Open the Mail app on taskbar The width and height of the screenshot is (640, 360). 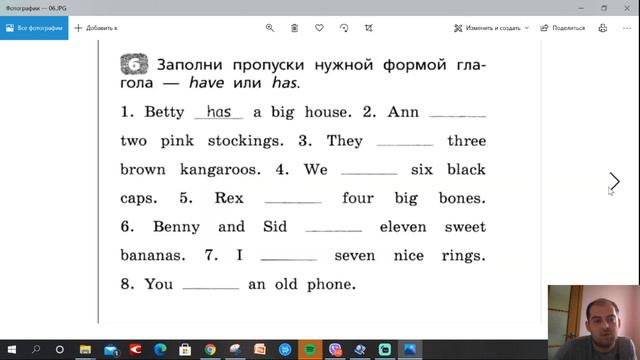[111, 349]
